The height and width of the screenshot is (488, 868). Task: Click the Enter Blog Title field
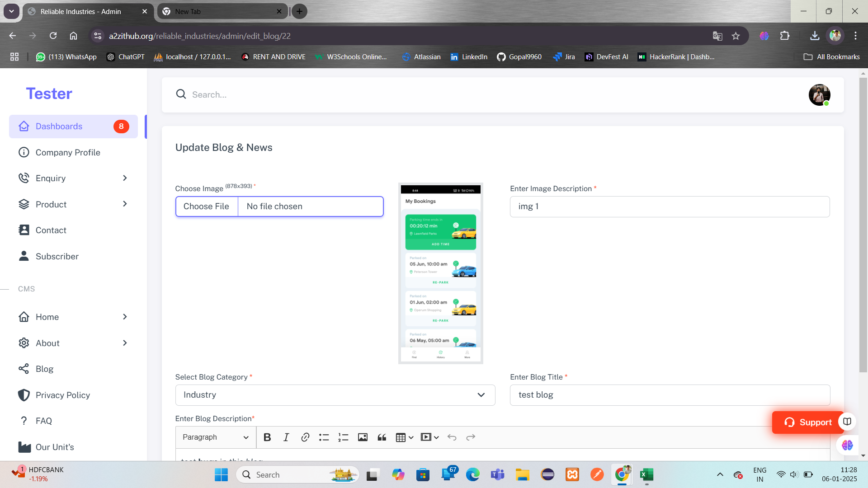pos(670,395)
